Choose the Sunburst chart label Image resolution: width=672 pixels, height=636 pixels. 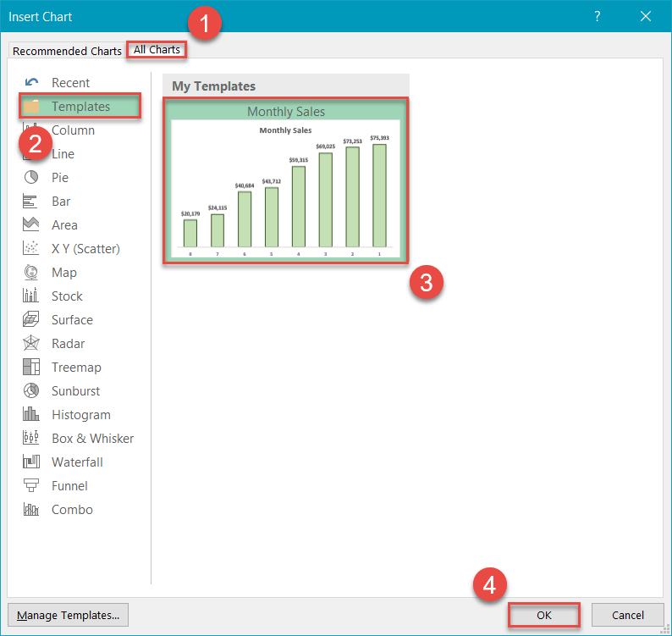coord(75,390)
